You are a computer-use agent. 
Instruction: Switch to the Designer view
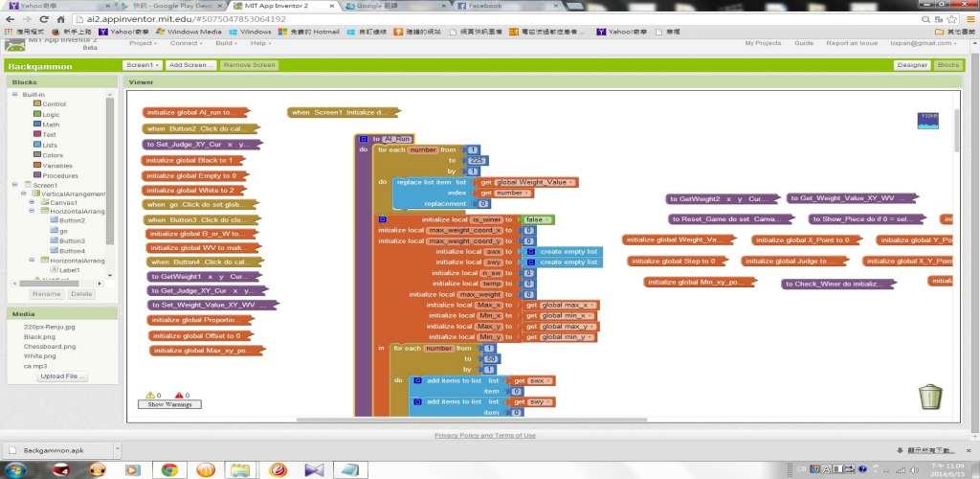(912, 65)
